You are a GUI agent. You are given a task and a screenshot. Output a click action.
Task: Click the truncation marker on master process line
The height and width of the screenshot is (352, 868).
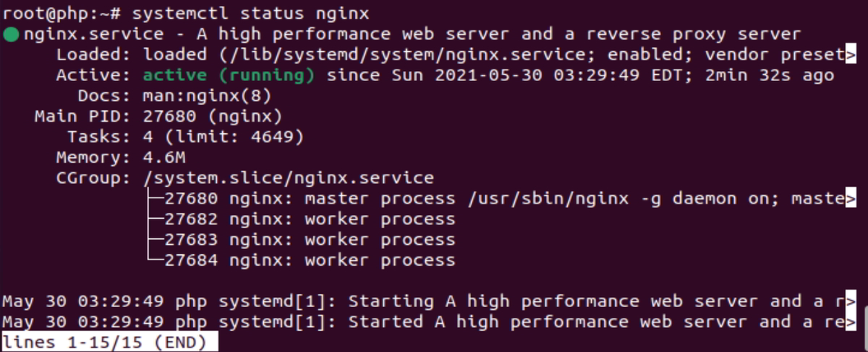tap(851, 198)
